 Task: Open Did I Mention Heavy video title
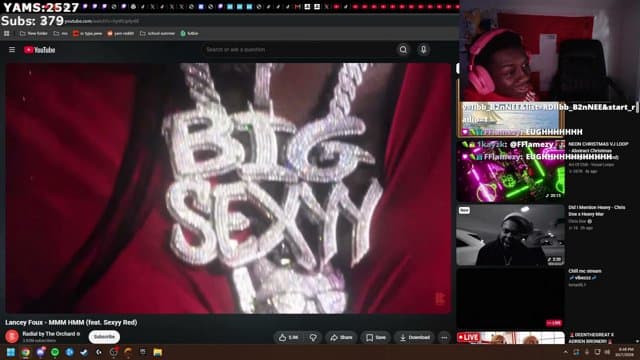597,211
